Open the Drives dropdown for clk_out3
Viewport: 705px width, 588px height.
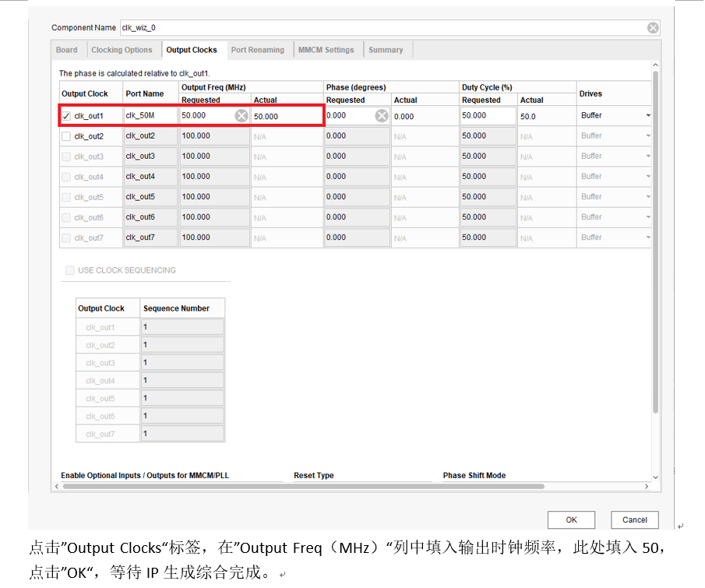pos(648,156)
